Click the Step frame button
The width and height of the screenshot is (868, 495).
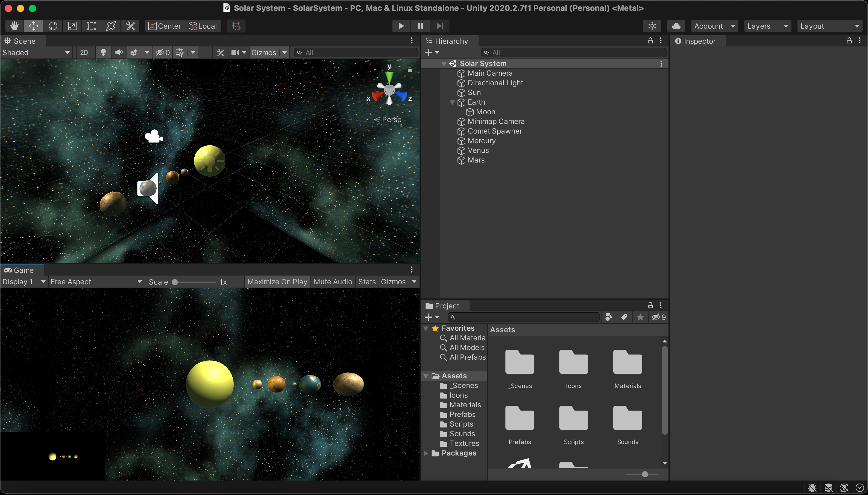click(440, 26)
